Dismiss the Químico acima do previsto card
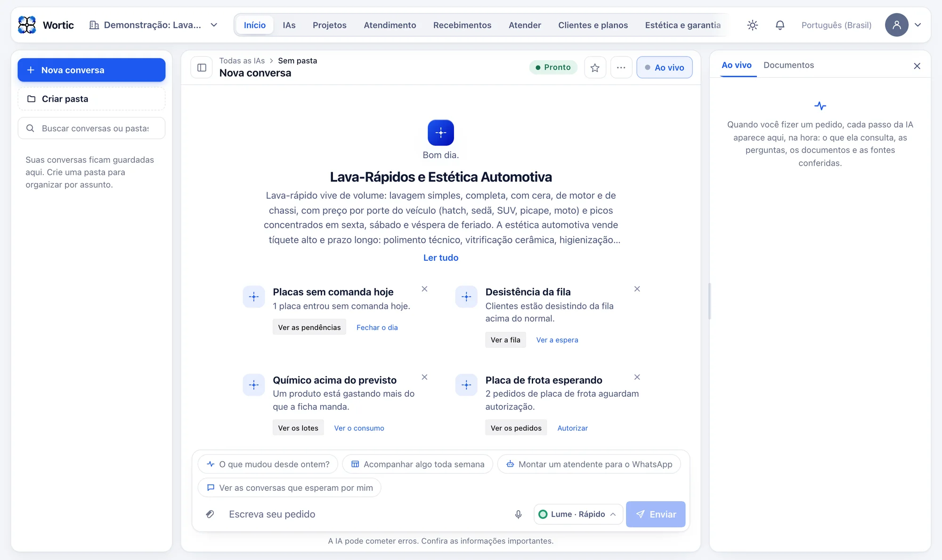 pyautogui.click(x=424, y=377)
